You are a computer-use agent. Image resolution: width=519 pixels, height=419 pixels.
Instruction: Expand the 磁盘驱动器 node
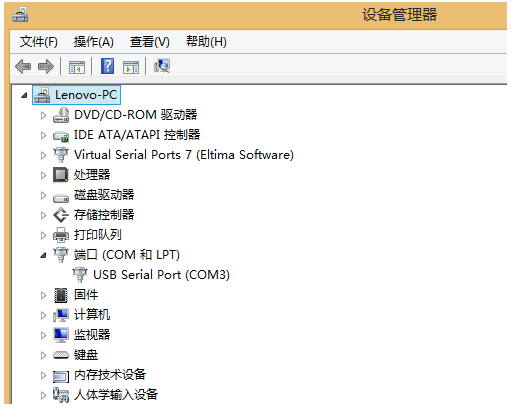tap(43, 195)
